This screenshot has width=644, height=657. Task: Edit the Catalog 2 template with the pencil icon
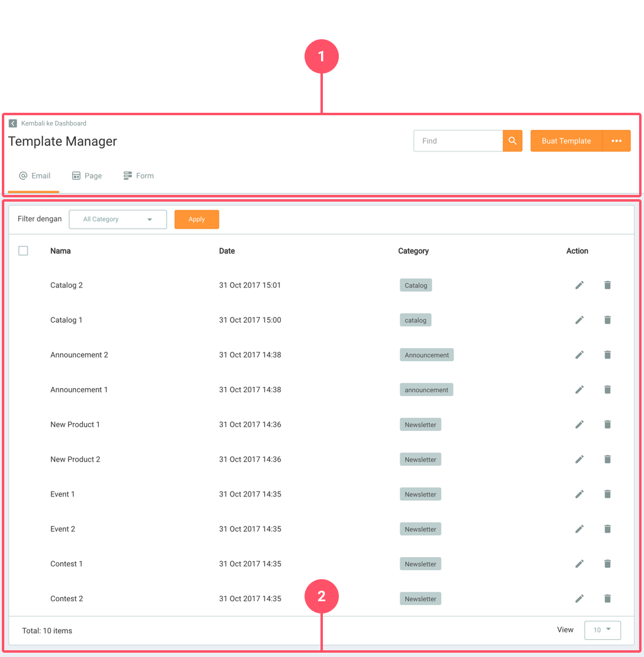580,285
